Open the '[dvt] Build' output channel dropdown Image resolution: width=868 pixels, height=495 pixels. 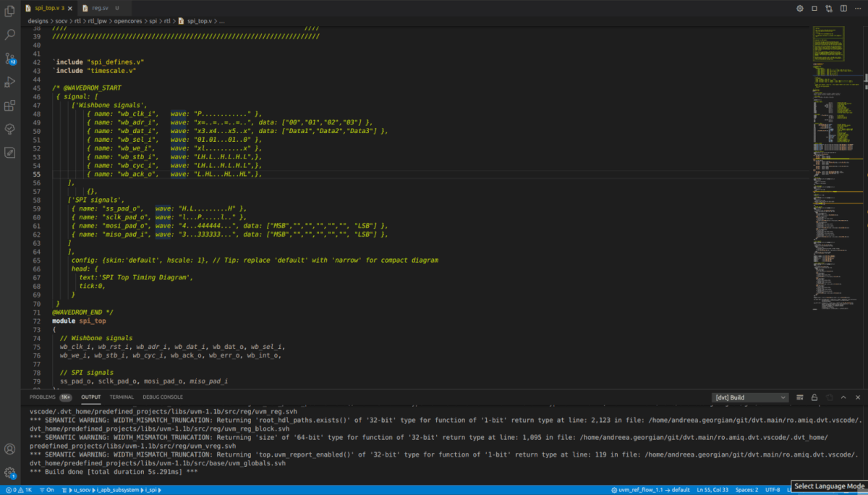pos(749,397)
